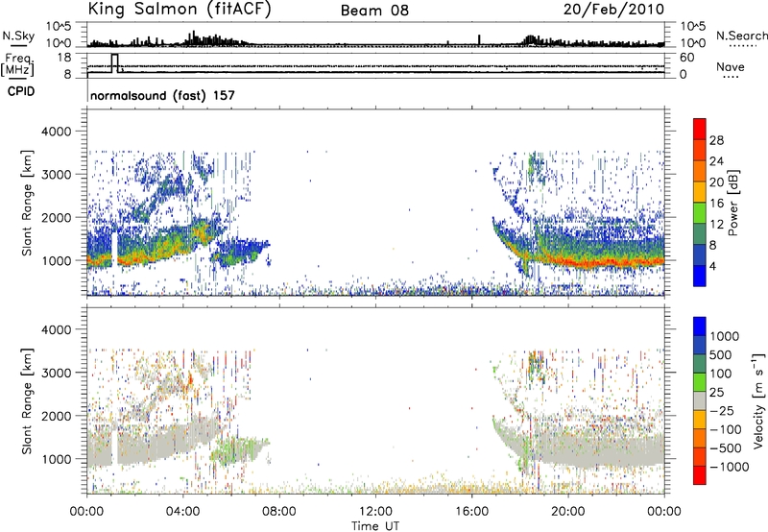Pick the red top segment of the power colorbar
The image size is (768, 532).
click(700, 129)
